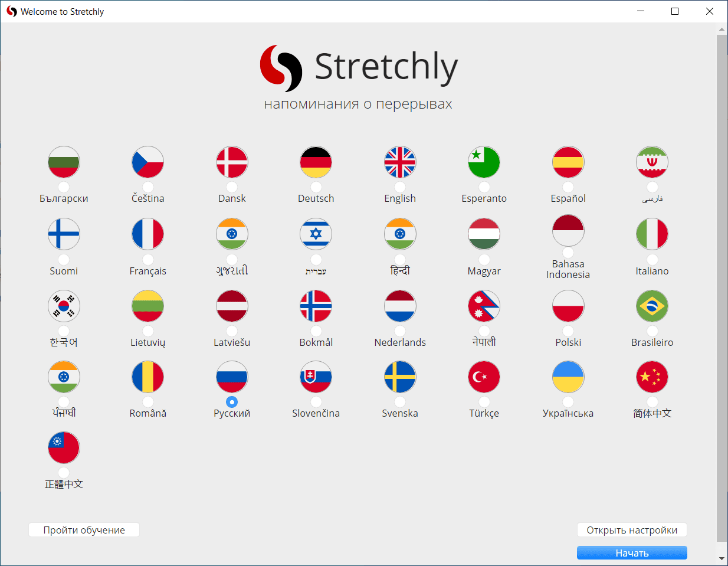Click the Israeli flag icon

(x=316, y=234)
